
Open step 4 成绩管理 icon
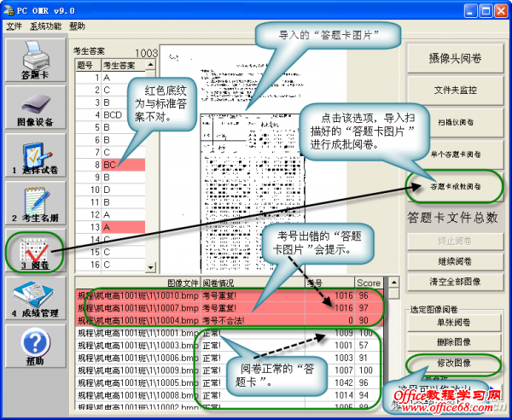click(35, 299)
